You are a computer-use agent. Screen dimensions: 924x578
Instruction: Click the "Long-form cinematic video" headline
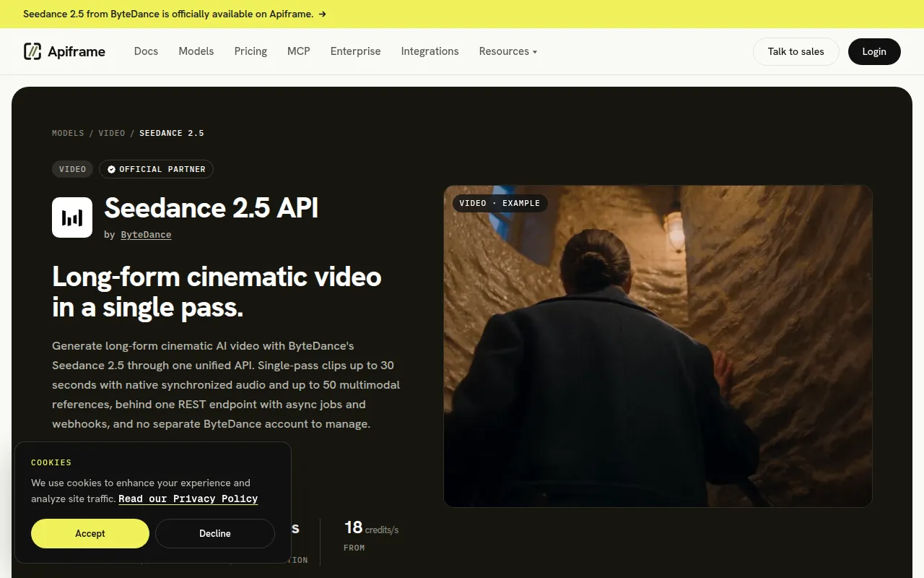click(x=217, y=292)
